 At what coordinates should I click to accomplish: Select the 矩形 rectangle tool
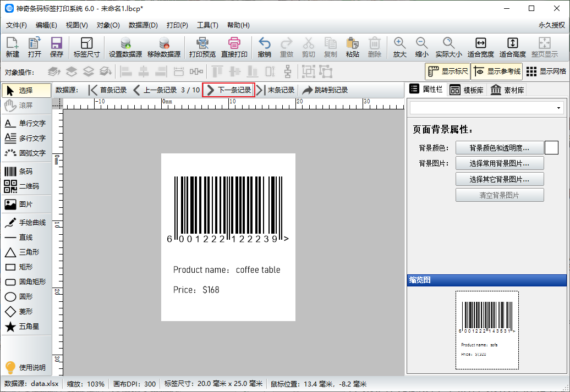point(25,267)
